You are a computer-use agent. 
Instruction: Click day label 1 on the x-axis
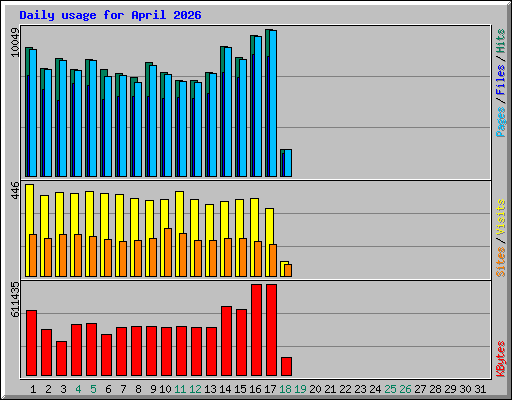pos(33,389)
